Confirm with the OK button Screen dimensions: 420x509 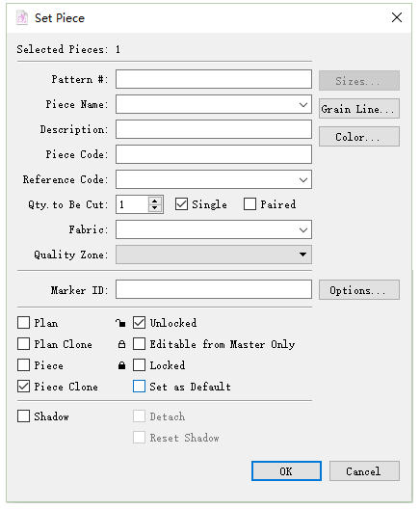pos(286,471)
